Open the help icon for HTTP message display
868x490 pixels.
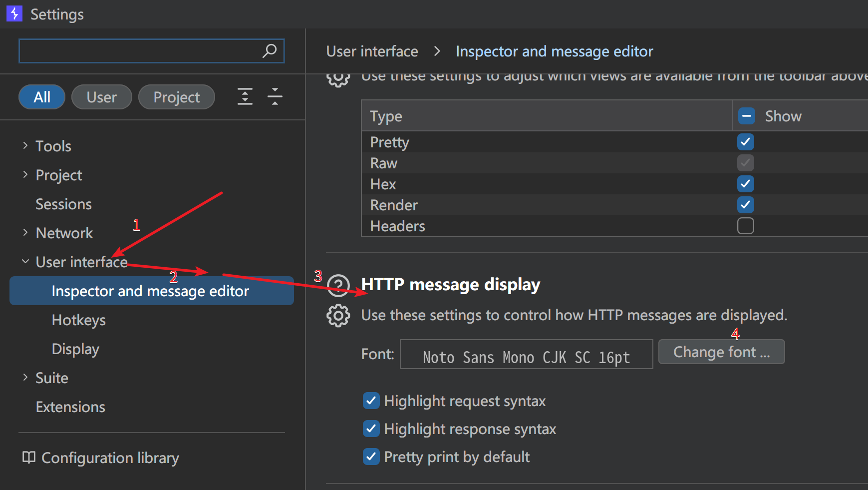click(x=338, y=285)
